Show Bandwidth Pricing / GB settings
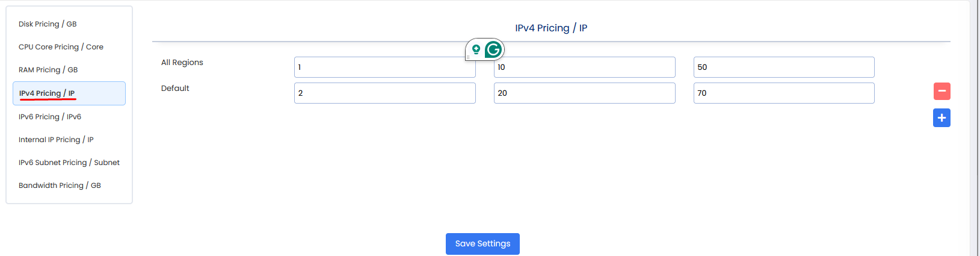This screenshot has width=980, height=256. [60, 186]
